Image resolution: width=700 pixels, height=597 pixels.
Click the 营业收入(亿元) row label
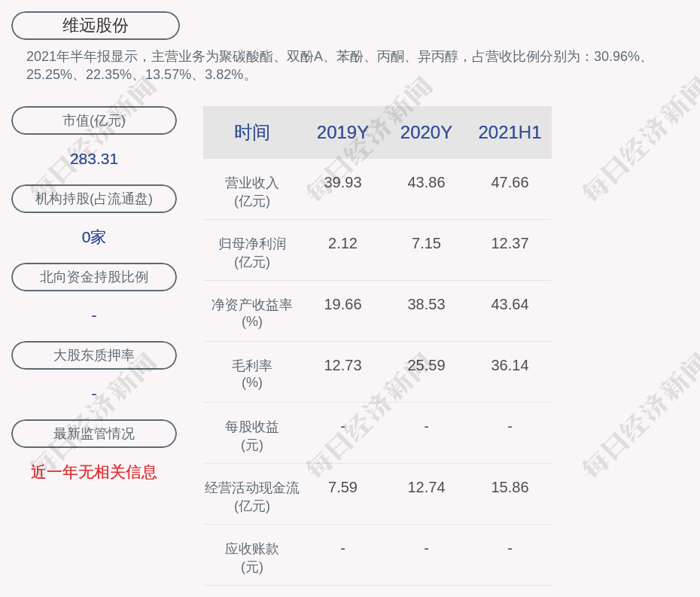click(x=251, y=192)
